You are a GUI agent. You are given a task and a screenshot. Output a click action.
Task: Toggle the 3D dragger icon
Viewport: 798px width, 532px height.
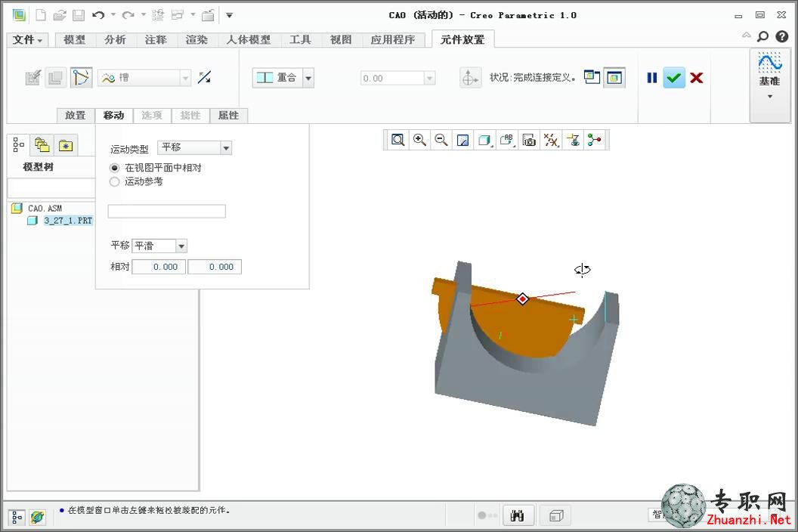pos(470,78)
